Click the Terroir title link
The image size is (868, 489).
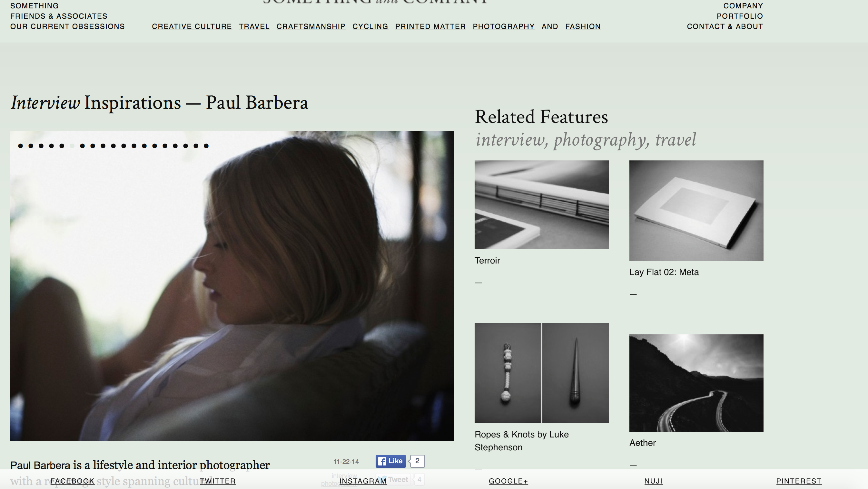pos(487,261)
